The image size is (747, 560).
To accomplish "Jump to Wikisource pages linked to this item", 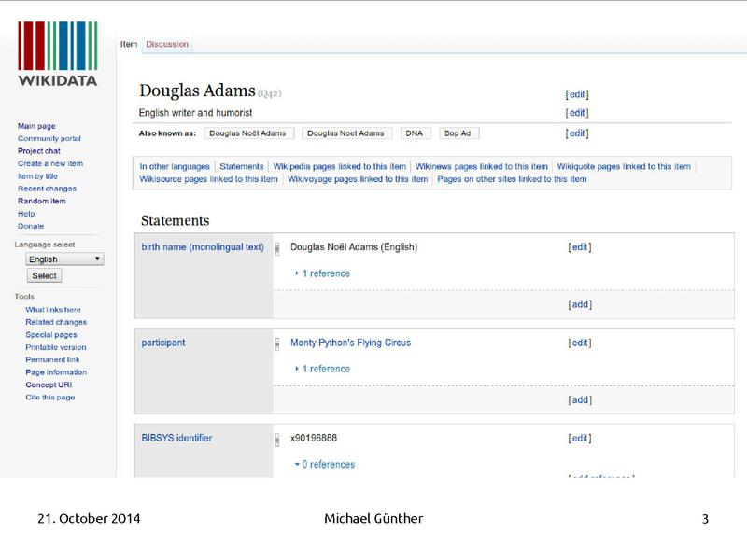I will (x=208, y=179).
